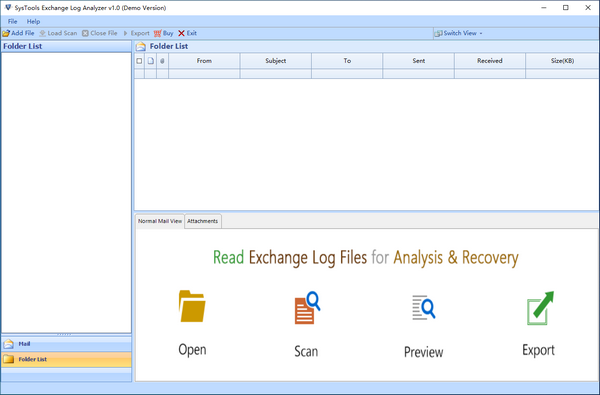Sort by the From column
600x395 pixels.
point(204,61)
